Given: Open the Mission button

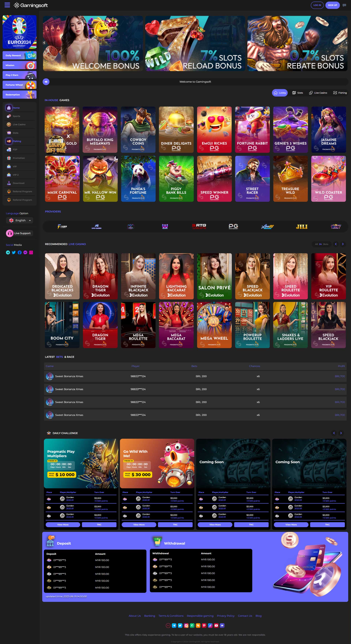Looking at the screenshot, I should click(x=20, y=65).
